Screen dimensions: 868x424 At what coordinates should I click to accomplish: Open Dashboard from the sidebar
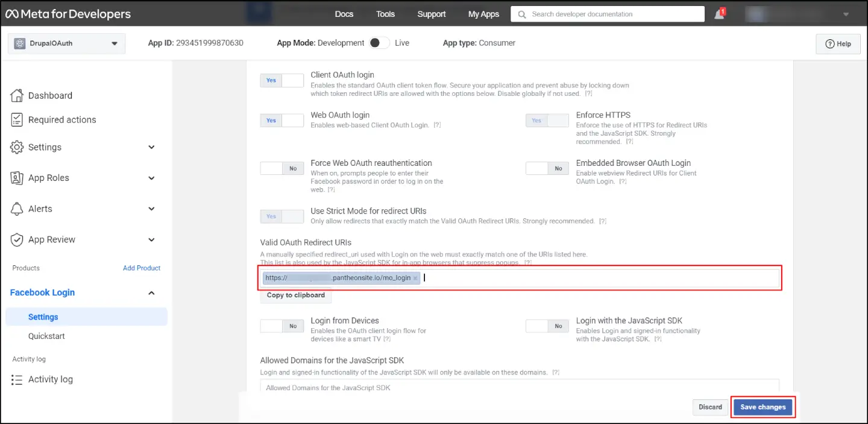50,95
